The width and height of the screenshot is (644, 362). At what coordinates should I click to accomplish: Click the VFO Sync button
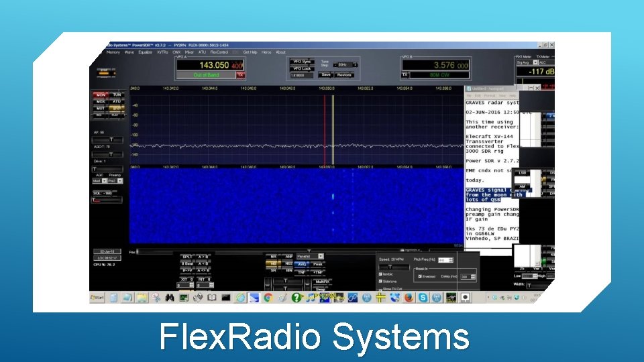coord(303,62)
